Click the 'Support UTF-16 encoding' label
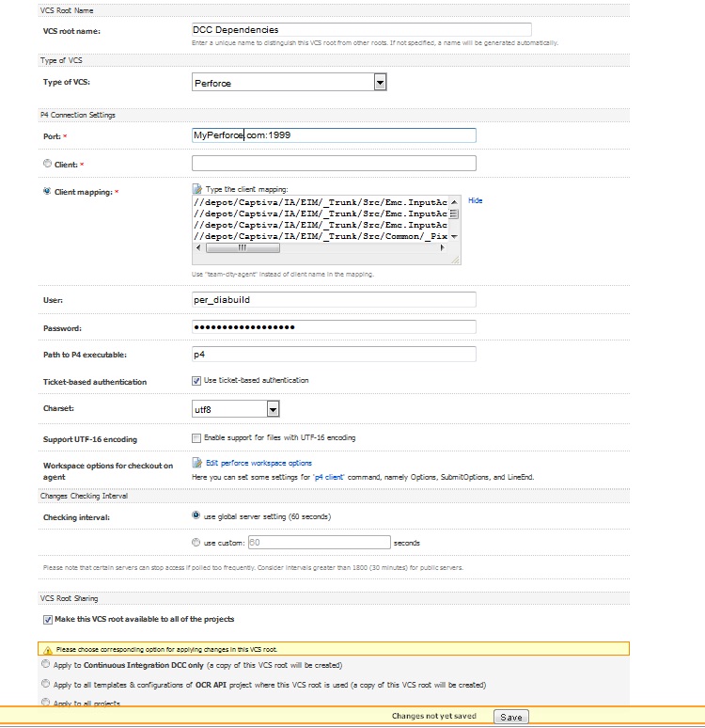The width and height of the screenshot is (705, 728). coord(90,439)
